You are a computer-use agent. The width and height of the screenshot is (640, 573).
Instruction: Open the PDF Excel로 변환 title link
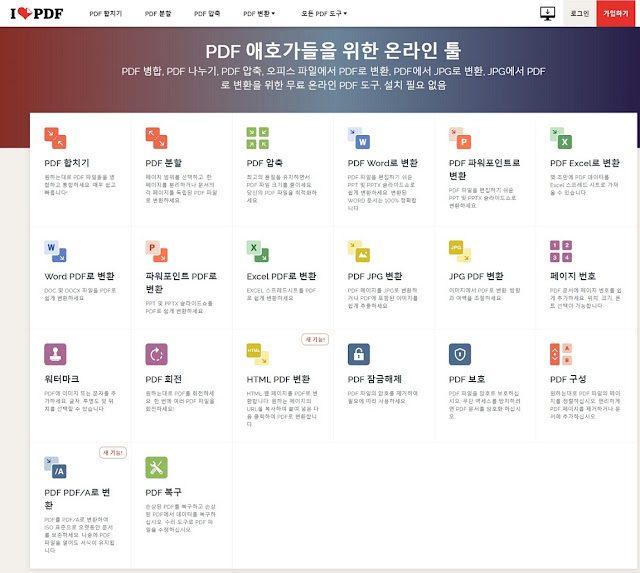(x=585, y=163)
